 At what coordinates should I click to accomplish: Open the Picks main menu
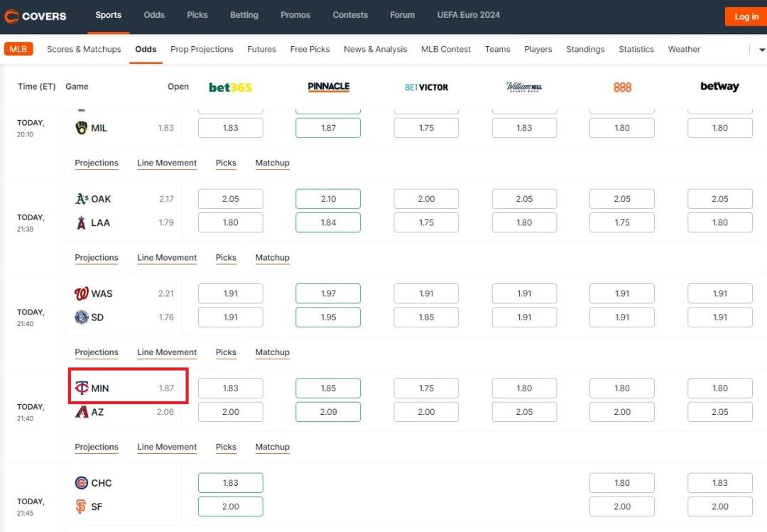tap(197, 15)
